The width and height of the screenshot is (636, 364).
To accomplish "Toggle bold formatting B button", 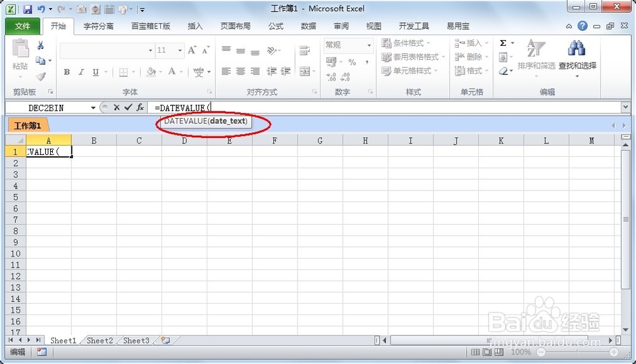I will pyautogui.click(x=67, y=72).
